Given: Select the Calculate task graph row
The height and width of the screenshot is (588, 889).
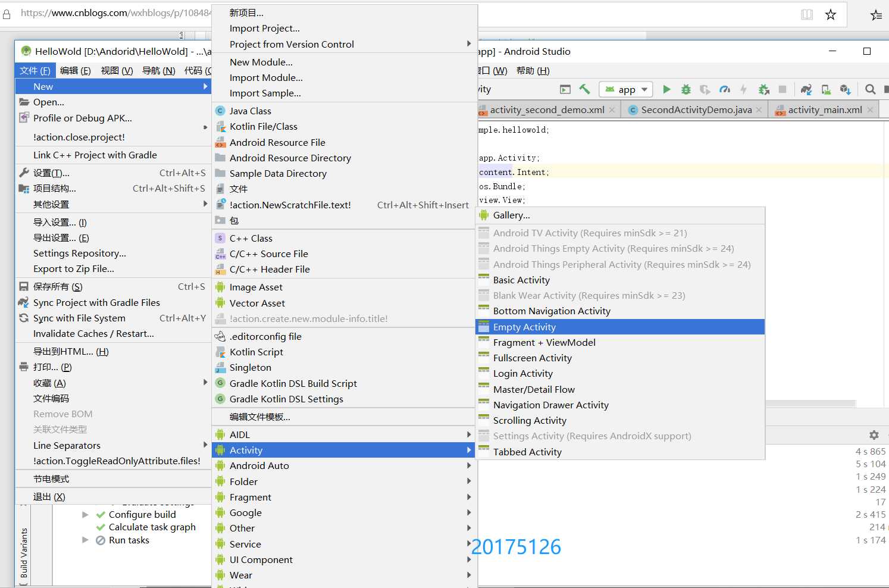Looking at the screenshot, I should (x=152, y=527).
